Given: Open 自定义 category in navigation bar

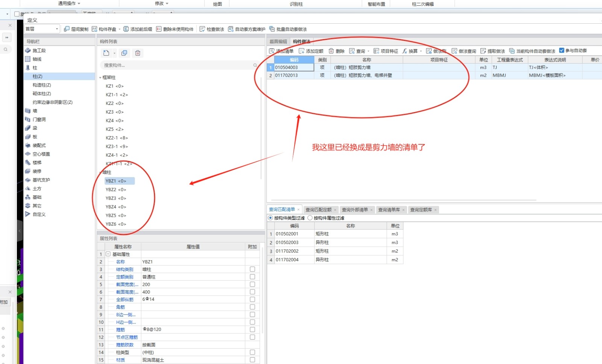Looking at the screenshot, I should (x=39, y=214).
